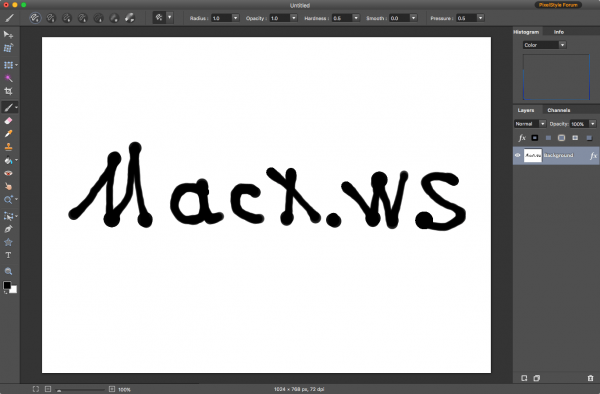The image size is (600, 394).
Task: Choose the first brush preset in toolbar
Action: point(35,18)
